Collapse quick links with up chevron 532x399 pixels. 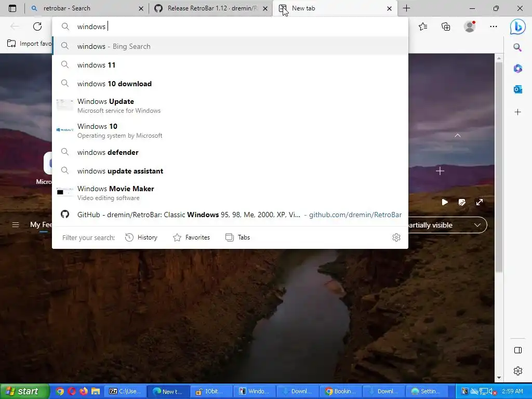tap(457, 136)
